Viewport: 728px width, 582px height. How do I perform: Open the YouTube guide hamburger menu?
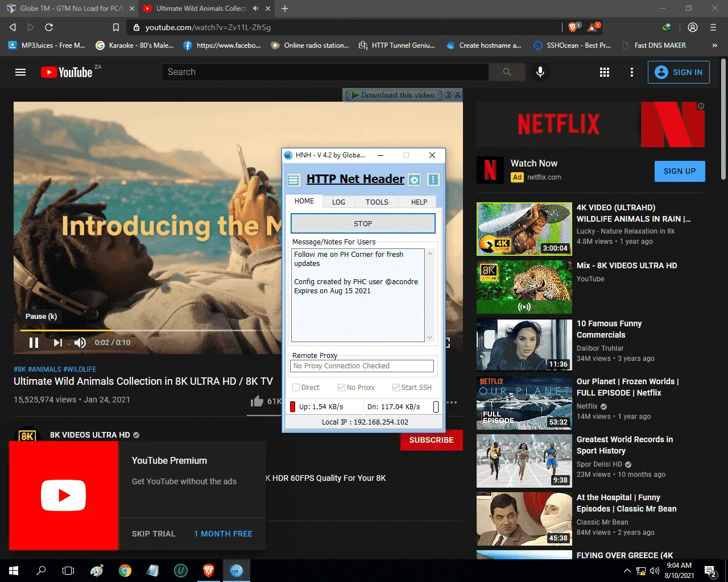point(20,72)
